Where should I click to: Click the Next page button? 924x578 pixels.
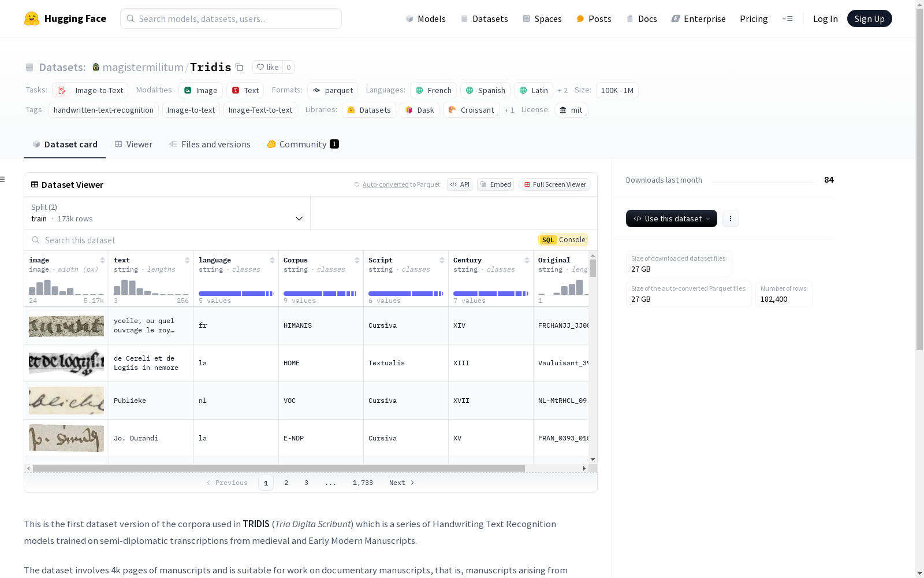(401, 483)
